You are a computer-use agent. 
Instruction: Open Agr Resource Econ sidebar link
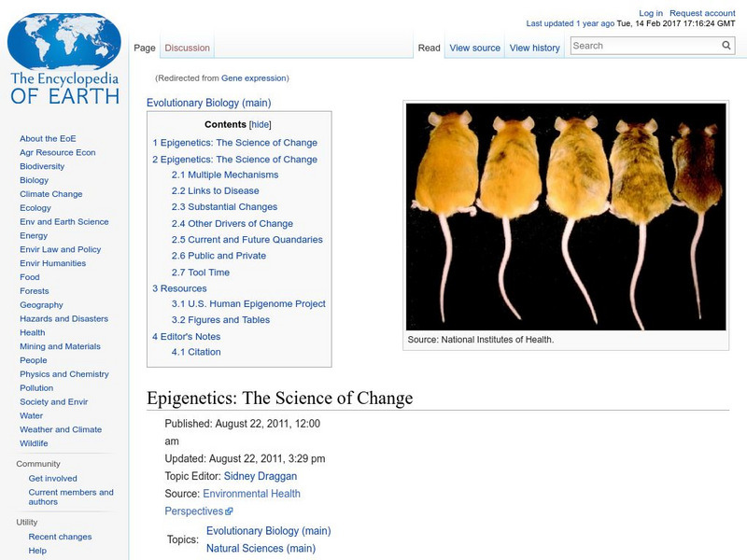pos(58,152)
